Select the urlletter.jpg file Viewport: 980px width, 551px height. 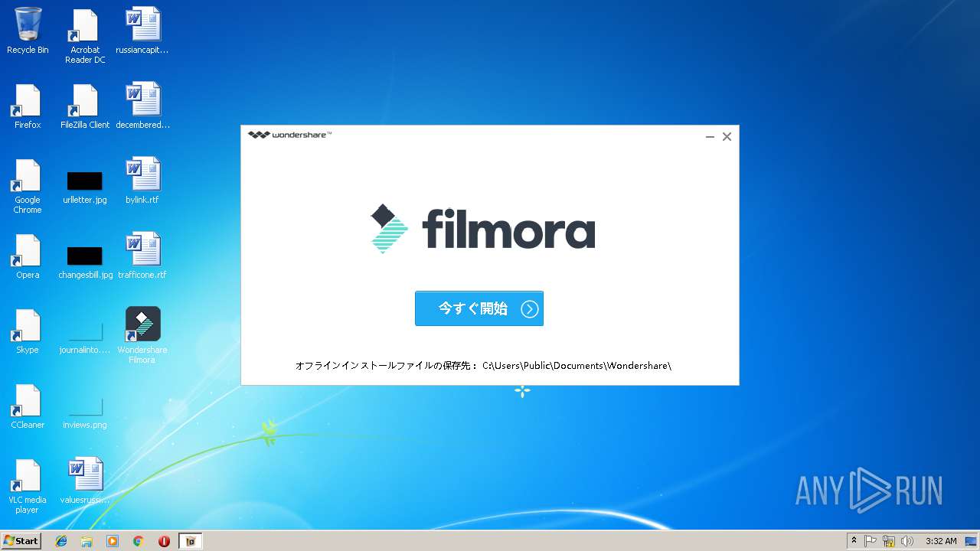pyautogui.click(x=85, y=187)
